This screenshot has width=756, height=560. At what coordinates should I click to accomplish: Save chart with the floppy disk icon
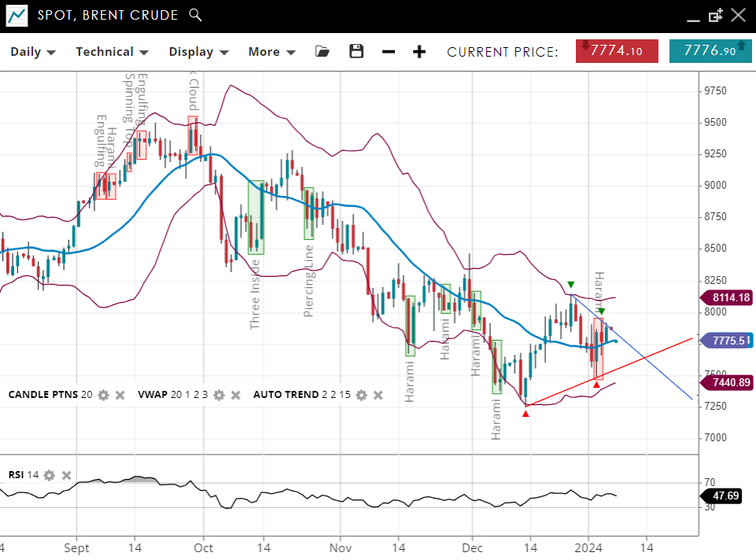[356, 52]
